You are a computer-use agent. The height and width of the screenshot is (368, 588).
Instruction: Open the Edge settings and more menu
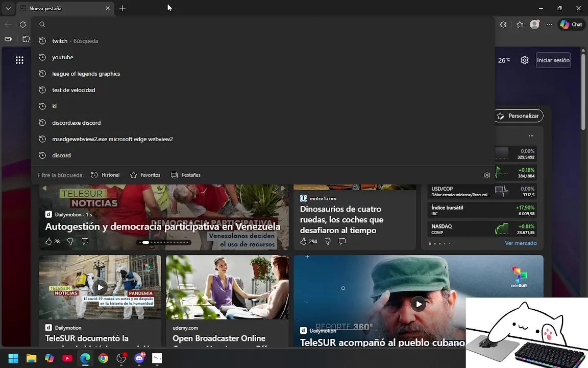[x=549, y=25]
